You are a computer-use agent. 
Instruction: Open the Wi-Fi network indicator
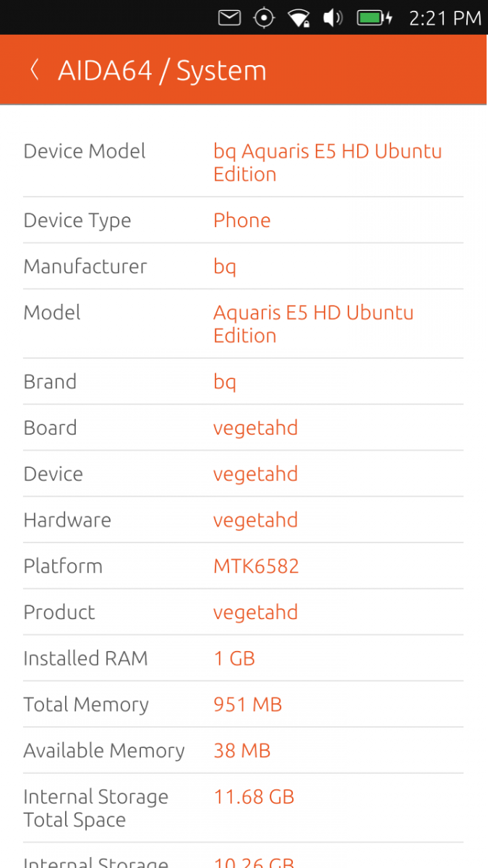coord(298,18)
